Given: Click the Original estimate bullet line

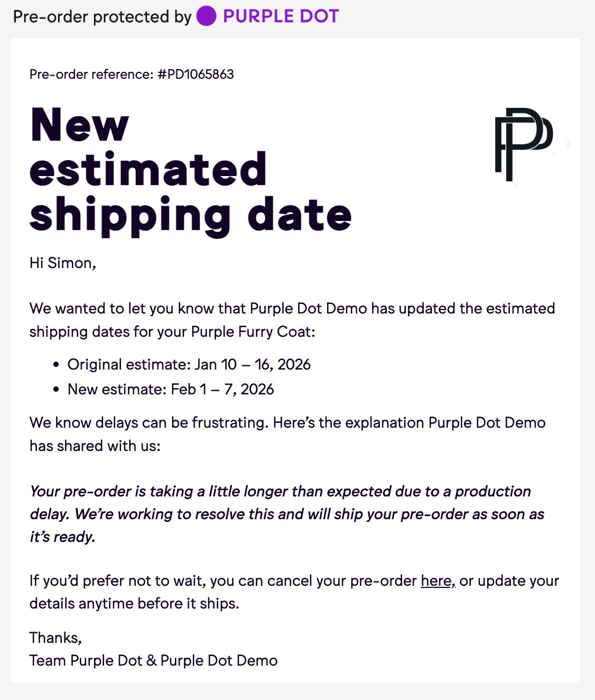Looking at the screenshot, I should click(x=189, y=364).
